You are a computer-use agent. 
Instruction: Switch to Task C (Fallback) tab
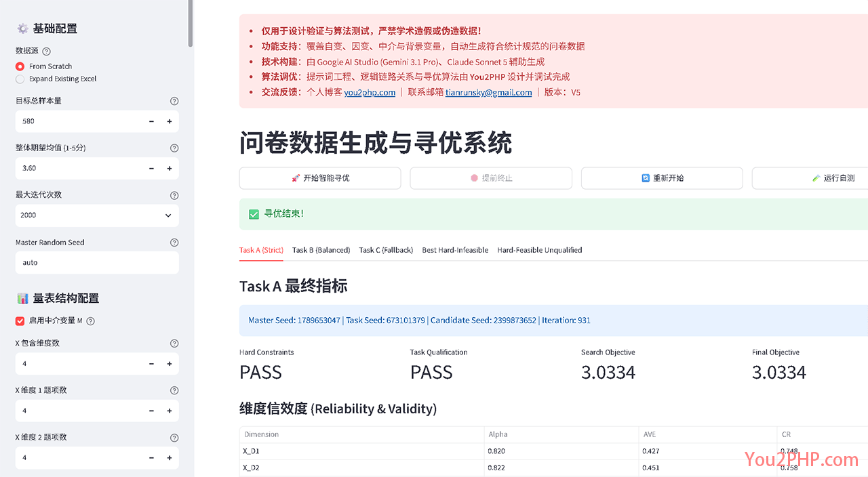coord(386,250)
